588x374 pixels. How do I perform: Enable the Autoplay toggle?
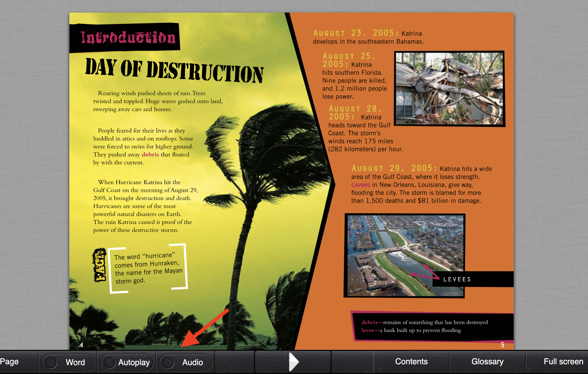click(127, 362)
